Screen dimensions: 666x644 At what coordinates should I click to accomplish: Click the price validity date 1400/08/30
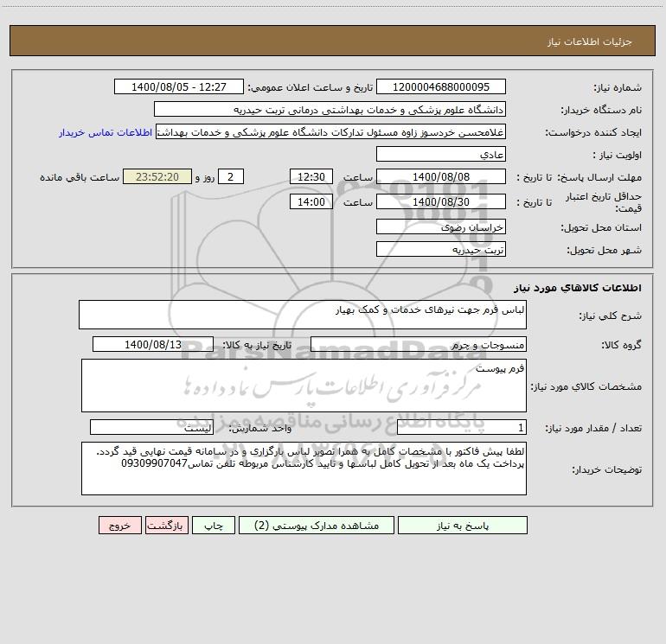441,201
